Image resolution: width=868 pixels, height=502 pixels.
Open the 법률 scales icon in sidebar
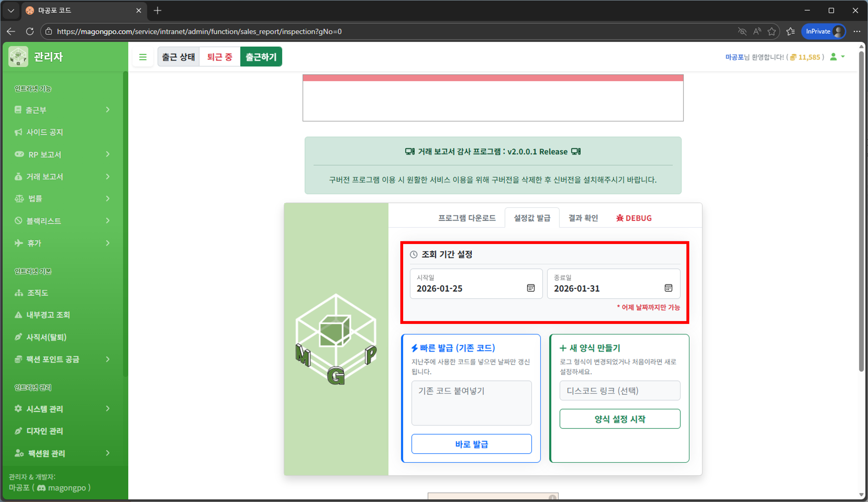[18, 198]
